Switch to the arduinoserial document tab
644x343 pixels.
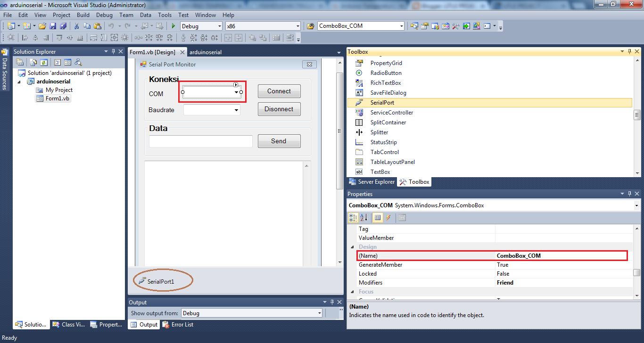tap(206, 52)
